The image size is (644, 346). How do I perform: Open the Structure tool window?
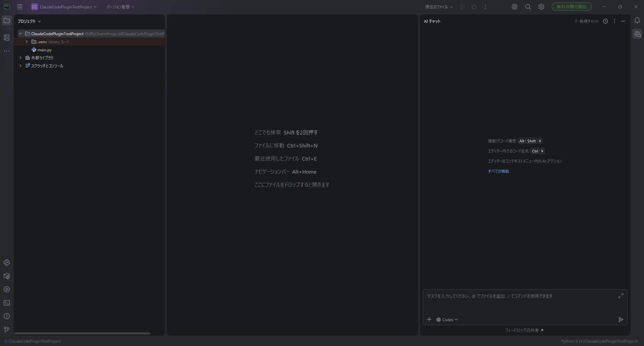(x=7, y=38)
